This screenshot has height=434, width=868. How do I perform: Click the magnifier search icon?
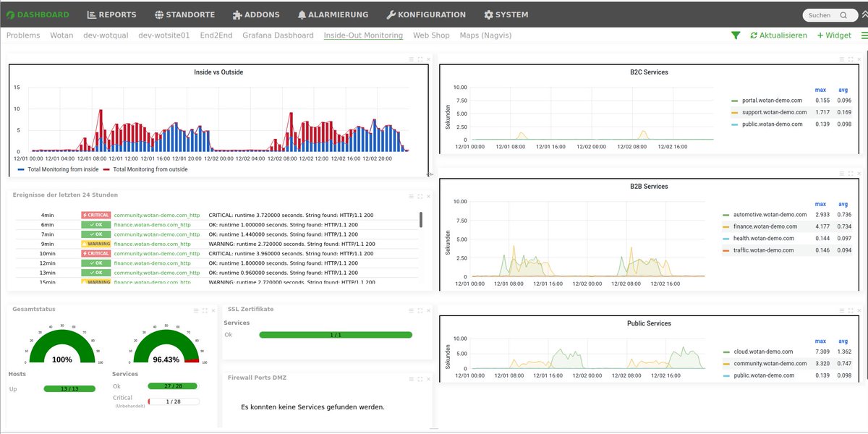[843, 15]
